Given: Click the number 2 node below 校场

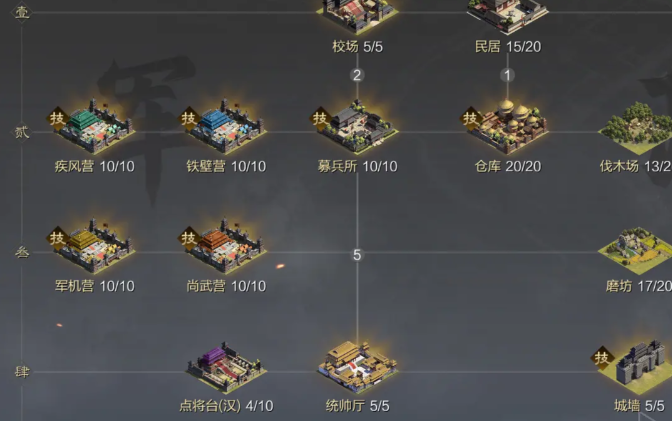Looking at the screenshot, I should coord(357,75).
